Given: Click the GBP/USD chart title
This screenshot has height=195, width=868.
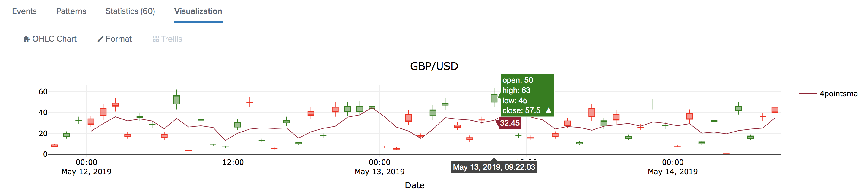Looking at the screenshot, I should click(434, 66).
